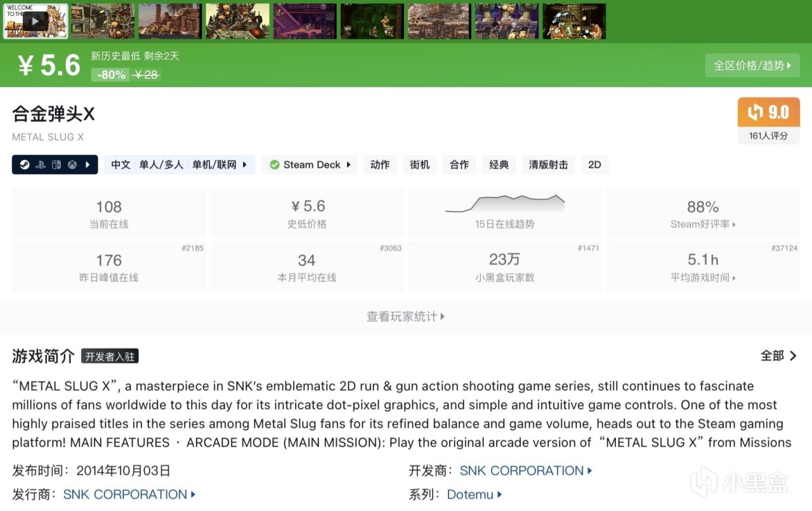Open the eighth screenshot thumbnail in the gallery
812x511 pixels.
[507, 21]
